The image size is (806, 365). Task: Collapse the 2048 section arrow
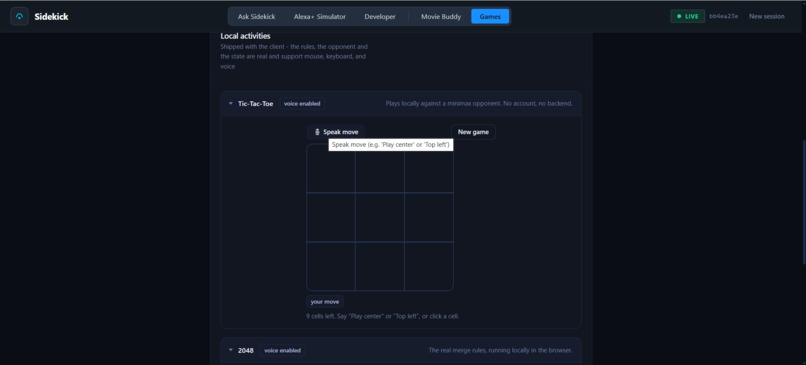click(x=231, y=350)
